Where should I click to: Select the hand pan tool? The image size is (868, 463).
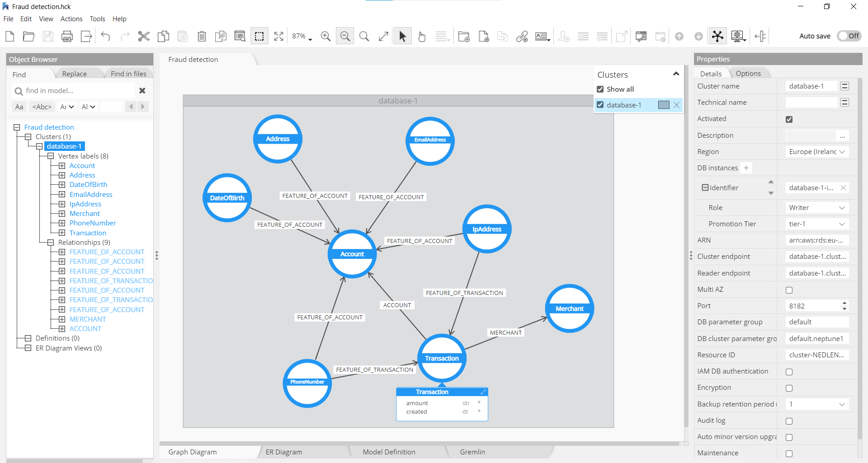pyautogui.click(x=421, y=36)
